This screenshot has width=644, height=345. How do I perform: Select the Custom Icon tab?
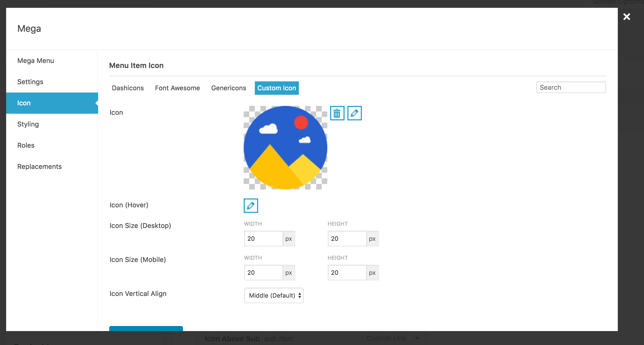pyautogui.click(x=277, y=88)
